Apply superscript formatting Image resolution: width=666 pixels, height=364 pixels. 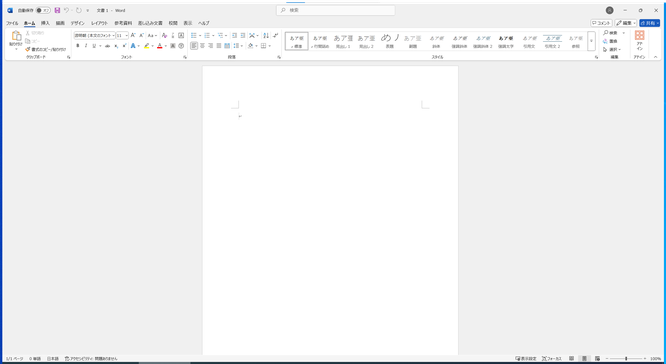(x=124, y=46)
